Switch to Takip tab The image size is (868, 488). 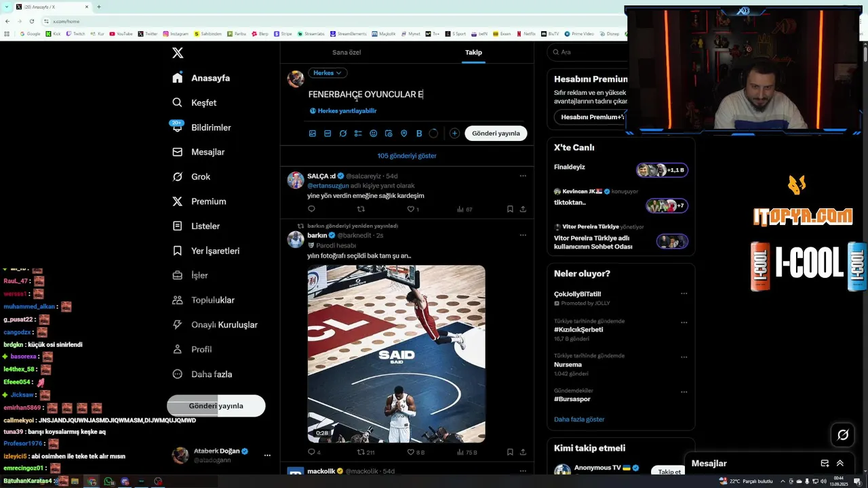click(x=473, y=52)
